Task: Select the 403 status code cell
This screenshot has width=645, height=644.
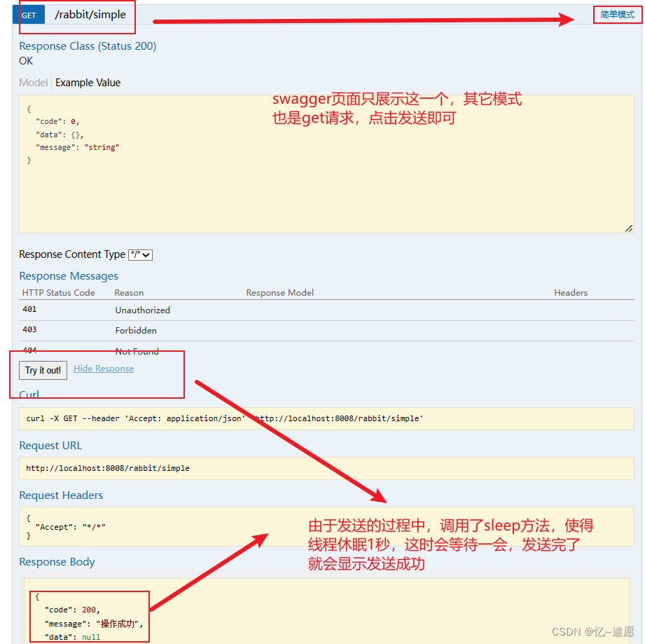Action: pyautogui.click(x=29, y=329)
